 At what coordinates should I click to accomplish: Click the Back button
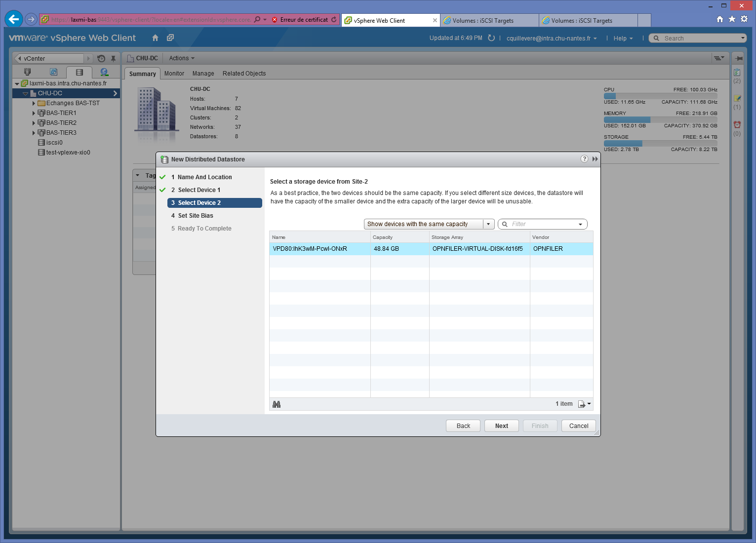pos(463,426)
